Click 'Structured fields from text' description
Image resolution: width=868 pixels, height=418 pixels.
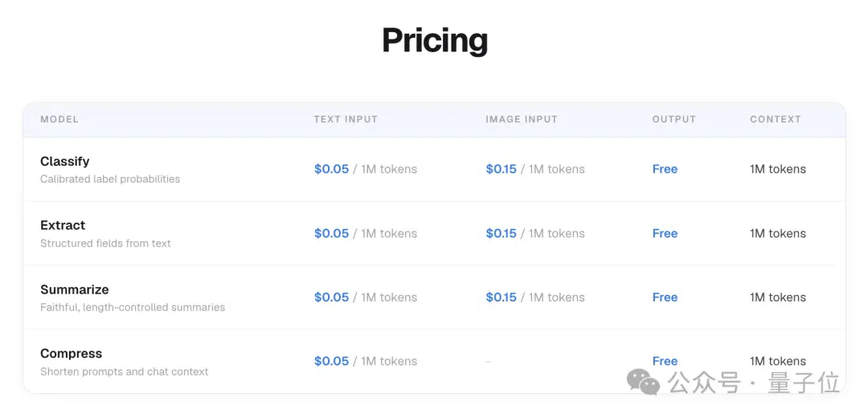coord(106,243)
